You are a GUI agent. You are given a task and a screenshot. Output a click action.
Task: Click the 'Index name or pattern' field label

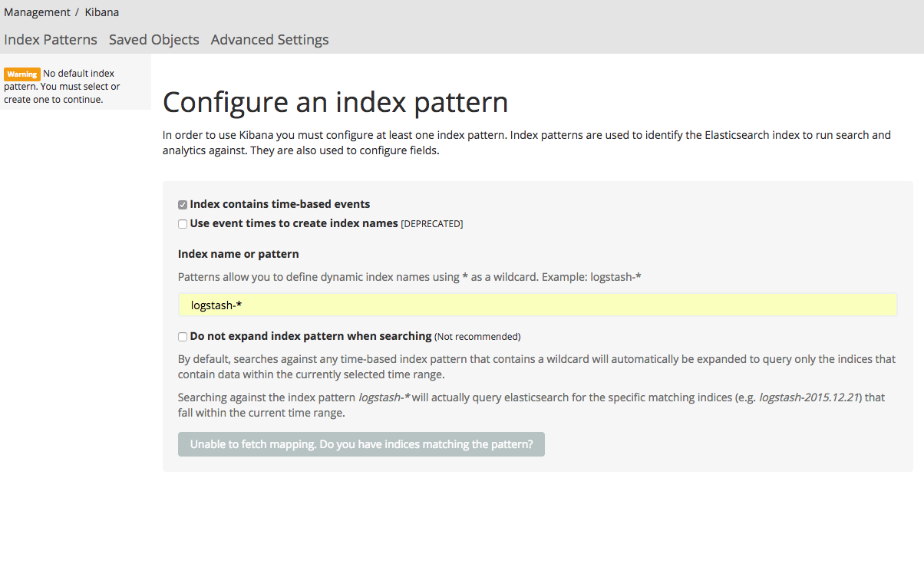click(x=238, y=254)
